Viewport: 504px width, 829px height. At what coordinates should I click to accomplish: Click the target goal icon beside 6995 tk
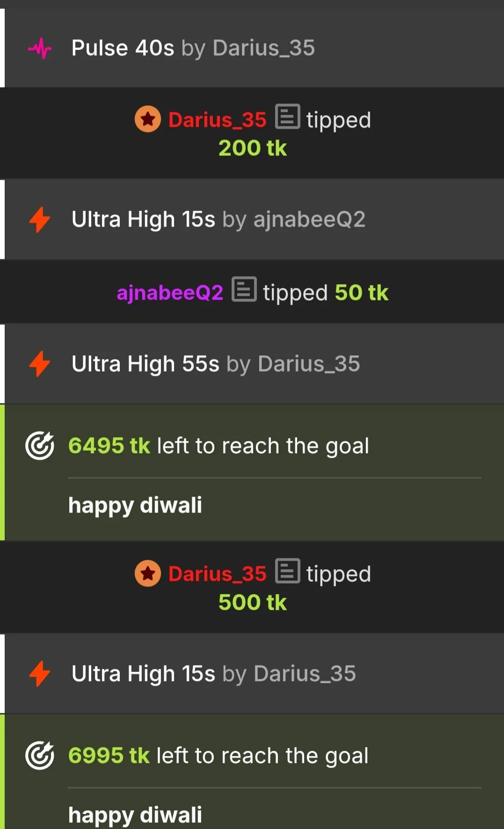pos(40,756)
